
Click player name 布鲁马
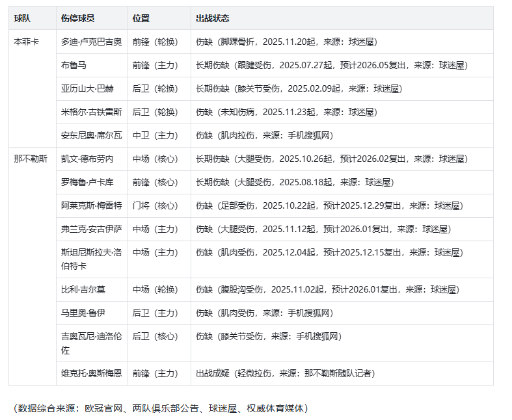pyautogui.click(x=74, y=65)
